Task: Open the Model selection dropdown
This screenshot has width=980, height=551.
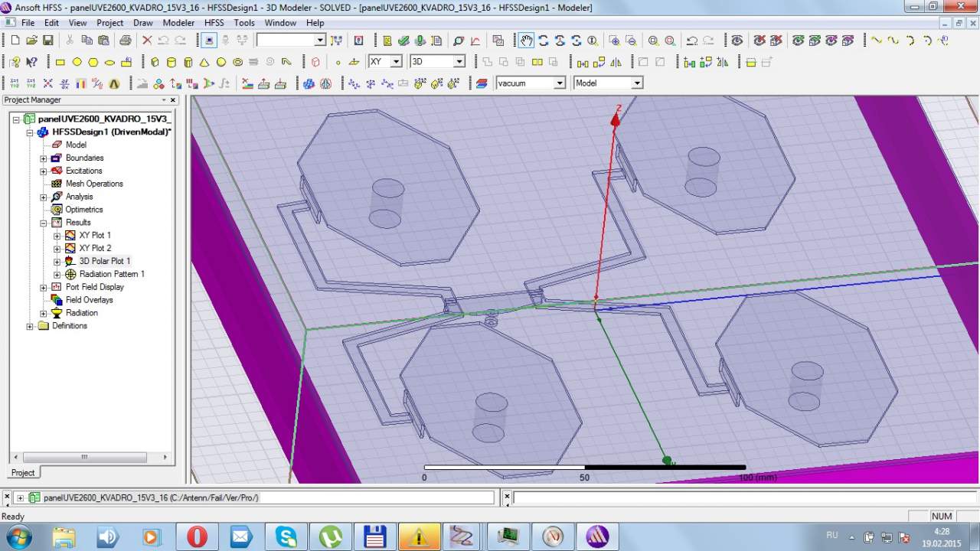Action: pyautogui.click(x=637, y=83)
